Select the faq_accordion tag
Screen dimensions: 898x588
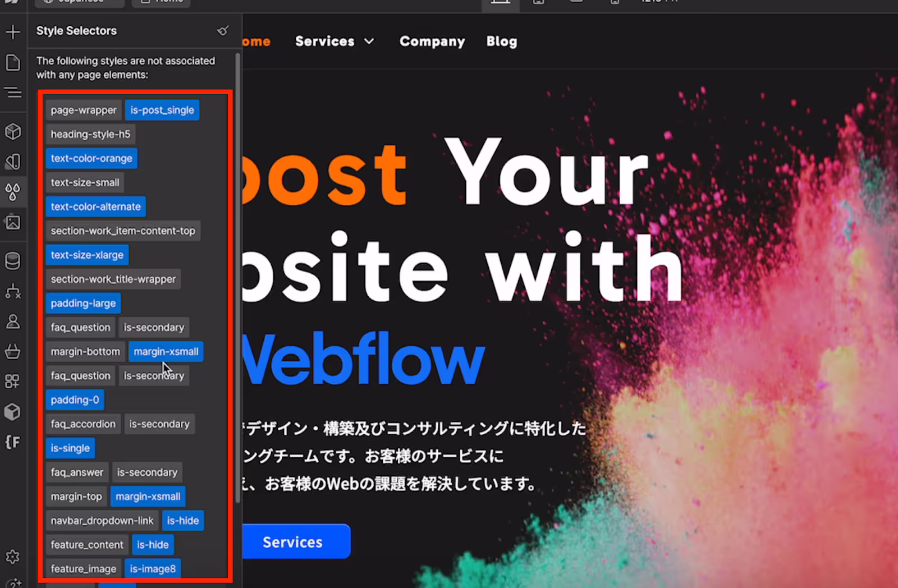[83, 424]
